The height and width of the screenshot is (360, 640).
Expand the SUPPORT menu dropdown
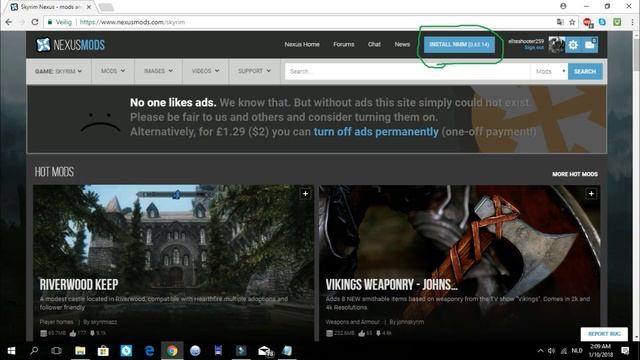coord(254,71)
